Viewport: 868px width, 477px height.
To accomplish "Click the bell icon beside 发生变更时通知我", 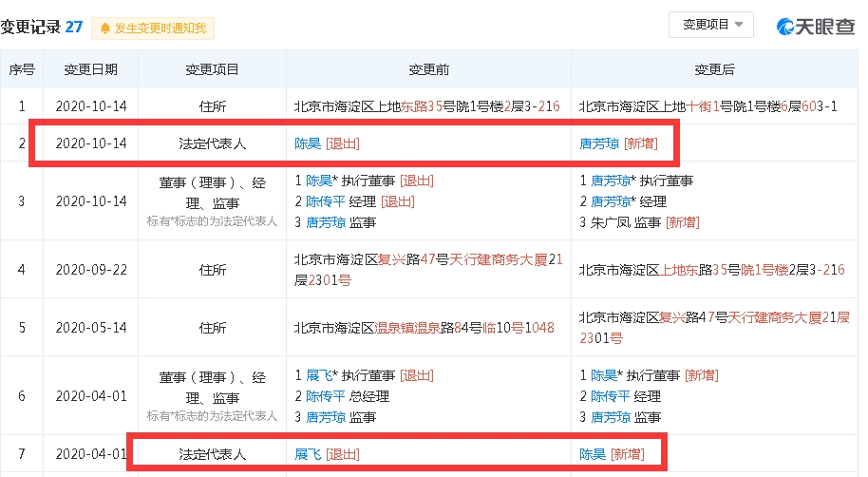I will [104, 29].
